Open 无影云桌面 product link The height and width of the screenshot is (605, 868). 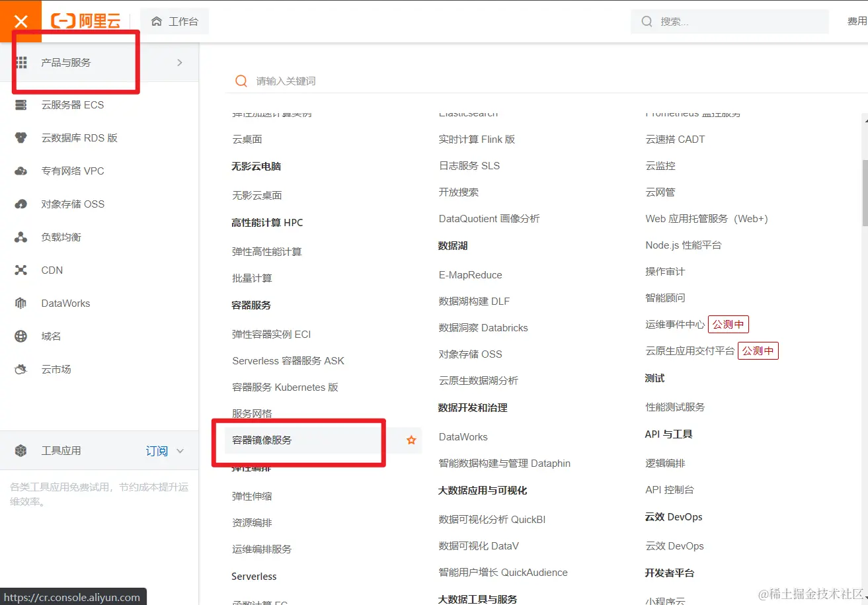(257, 196)
